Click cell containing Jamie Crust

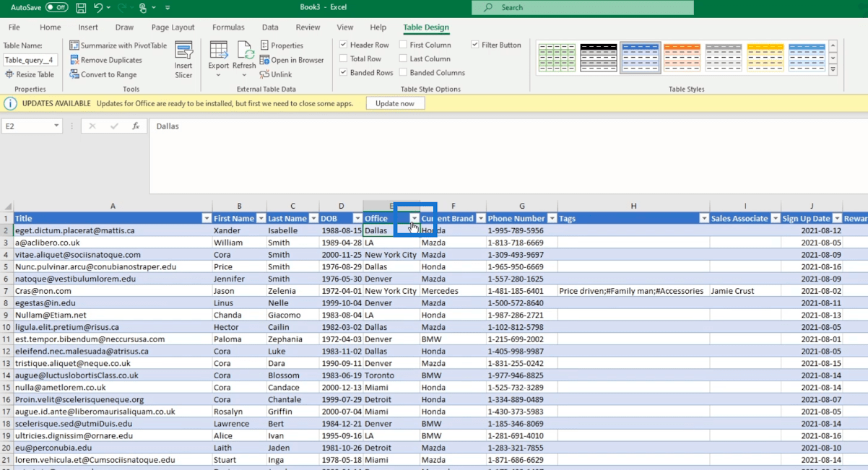pyautogui.click(x=745, y=291)
